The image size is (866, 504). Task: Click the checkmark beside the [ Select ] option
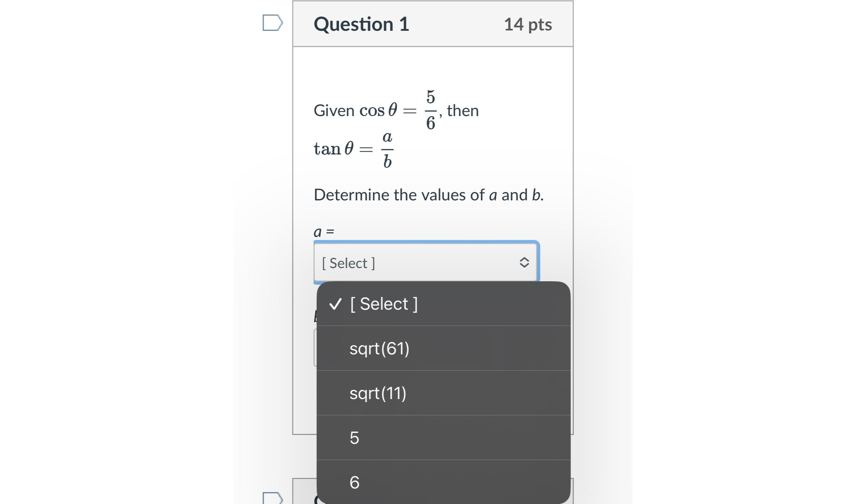[x=335, y=304]
